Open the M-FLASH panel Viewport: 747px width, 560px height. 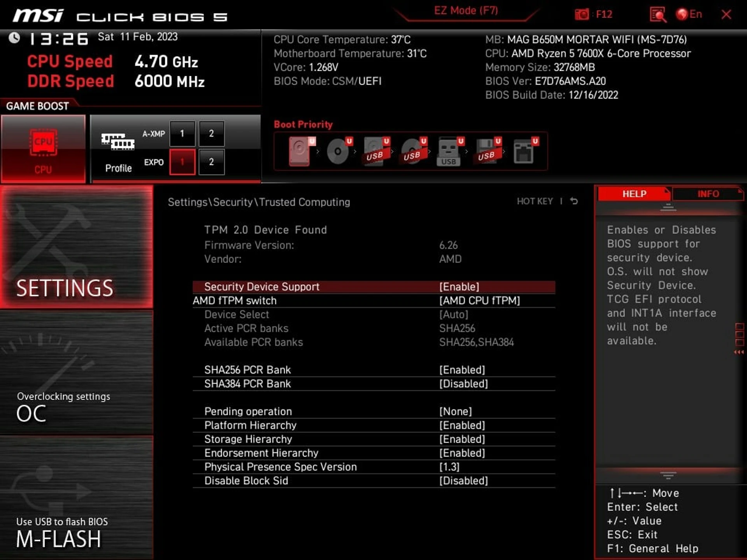point(77,498)
